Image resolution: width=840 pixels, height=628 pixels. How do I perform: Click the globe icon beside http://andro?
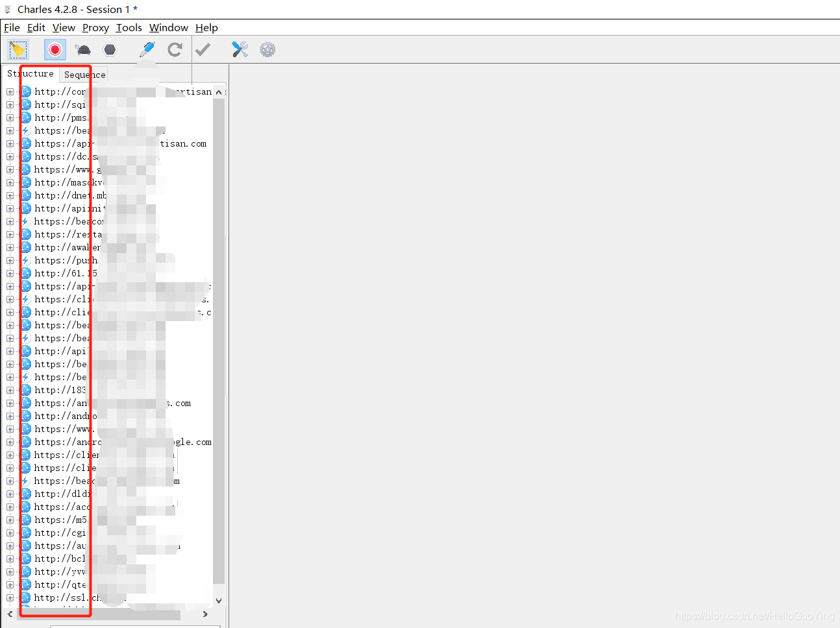click(26, 416)
